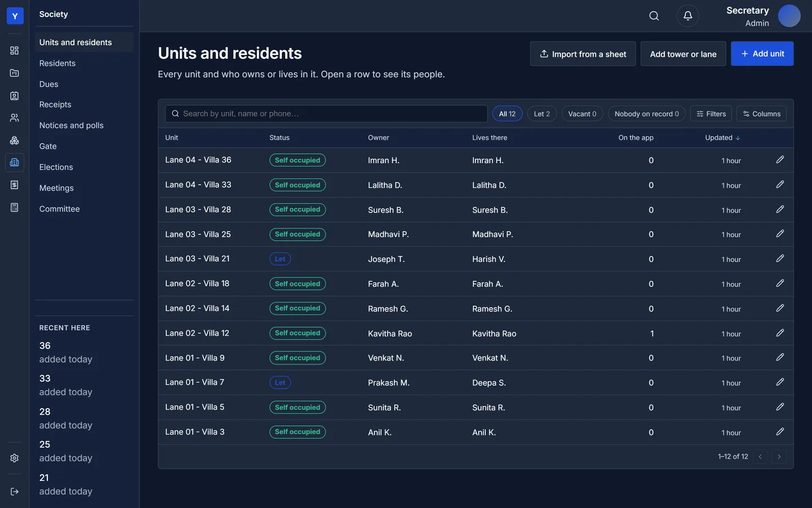Click the pencil for Lane 03 - Villa 21
Image resolution: width=812 pixels, height=508 pixels.
pos(780,259)
